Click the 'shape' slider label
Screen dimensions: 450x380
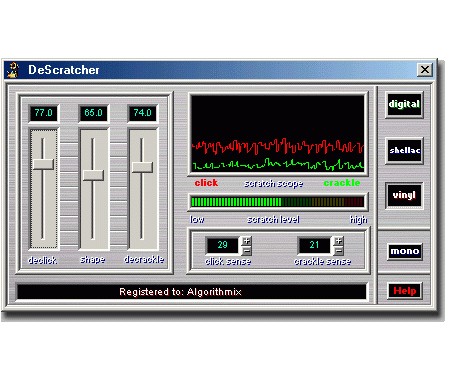click(93, 260)
